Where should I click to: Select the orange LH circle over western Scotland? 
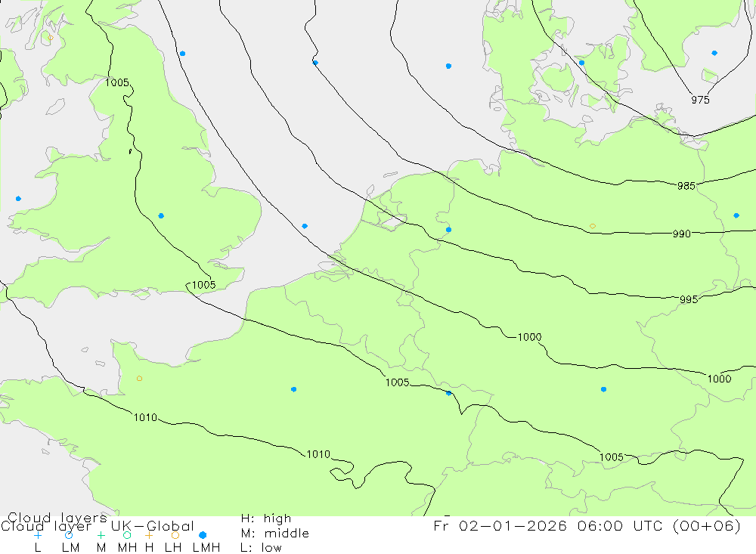[51, 38]
